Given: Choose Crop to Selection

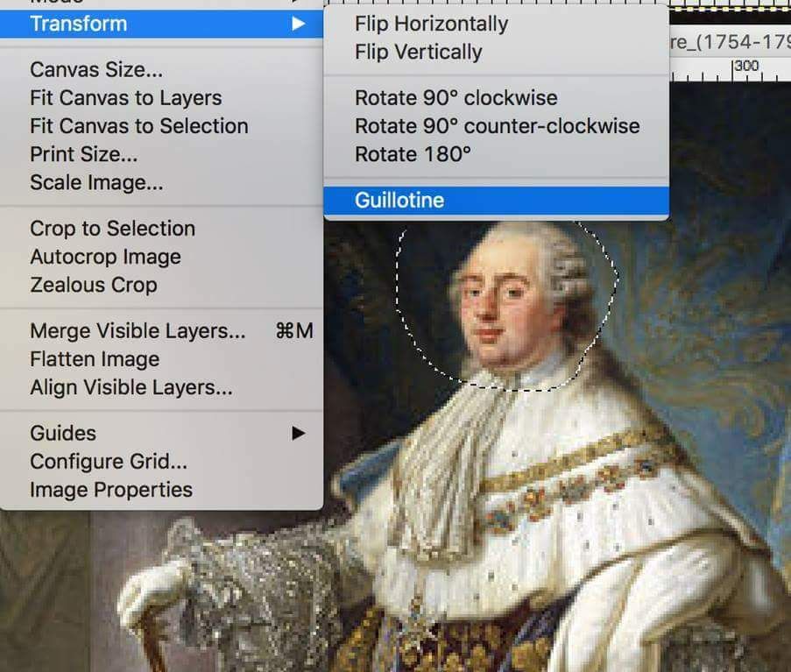Looking at the screenshot, I should coord(161,229).
